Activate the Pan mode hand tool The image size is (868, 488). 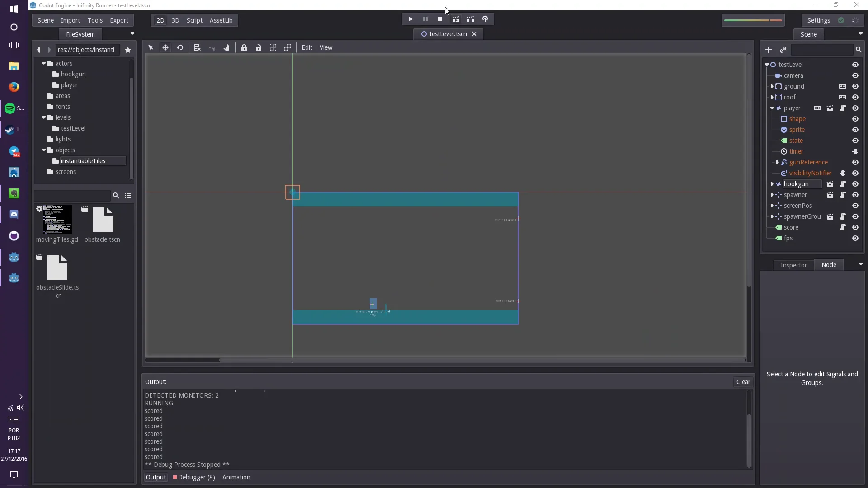pos(226,47)
